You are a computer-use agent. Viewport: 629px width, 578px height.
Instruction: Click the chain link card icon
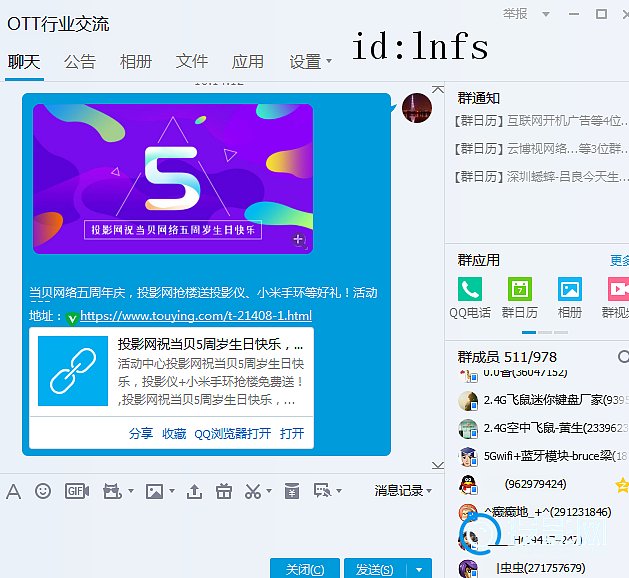pyautogui.click(x=73, y=371)
